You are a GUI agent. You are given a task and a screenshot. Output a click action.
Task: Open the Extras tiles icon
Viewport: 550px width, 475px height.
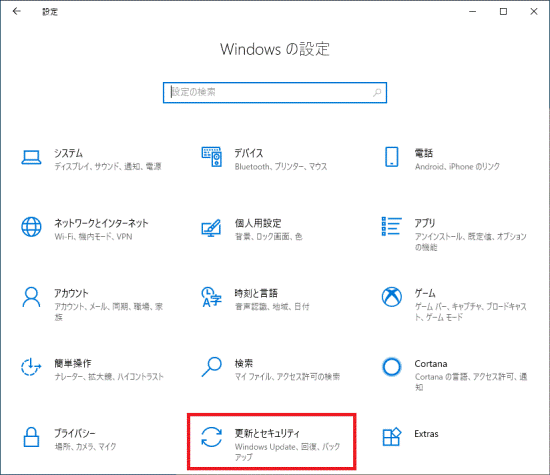[x=391, y=437]
